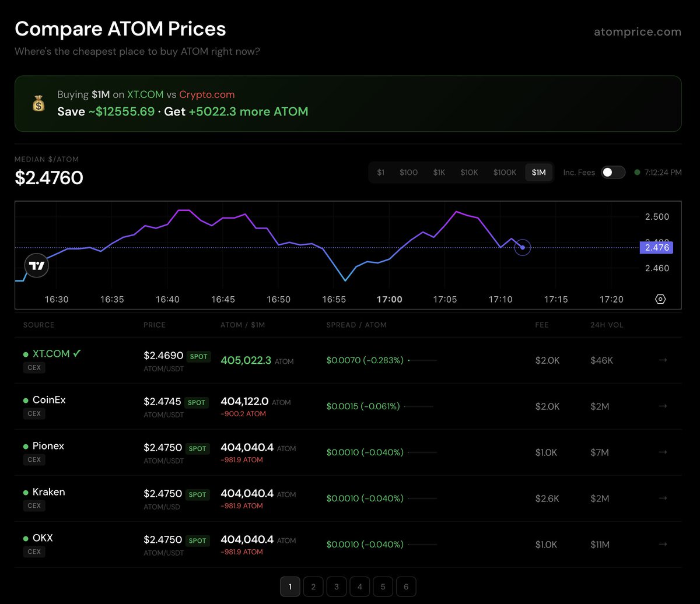Open the Kraken exchange name
Screen dimensions: 700x604
coord(49,492)
